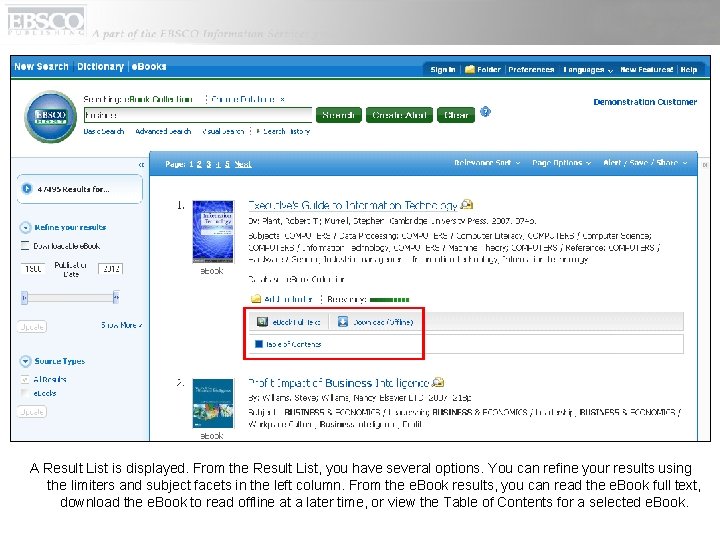
Task: Click publication end year field
Action: tap(111, 269)
